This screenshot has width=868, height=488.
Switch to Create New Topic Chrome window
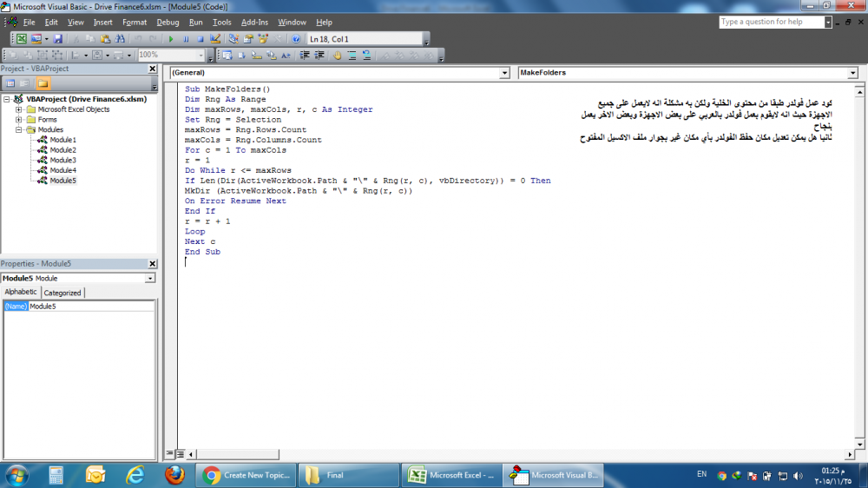tap(246, 475)
